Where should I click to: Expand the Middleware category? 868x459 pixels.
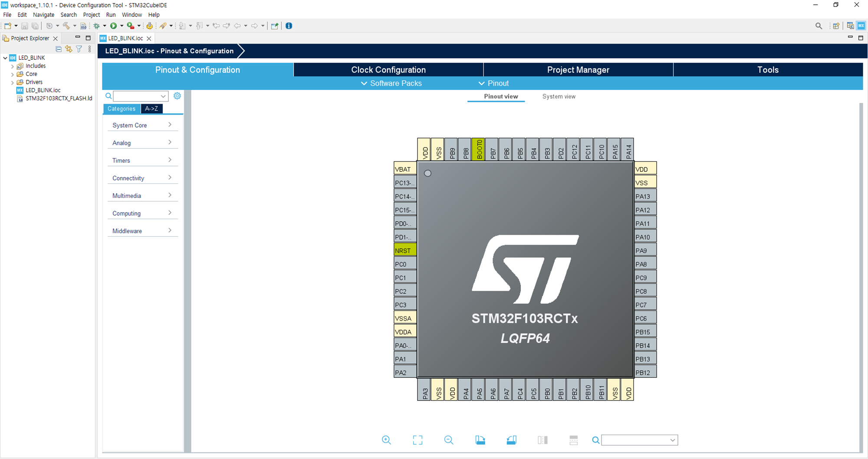click(x=142, y=231)
